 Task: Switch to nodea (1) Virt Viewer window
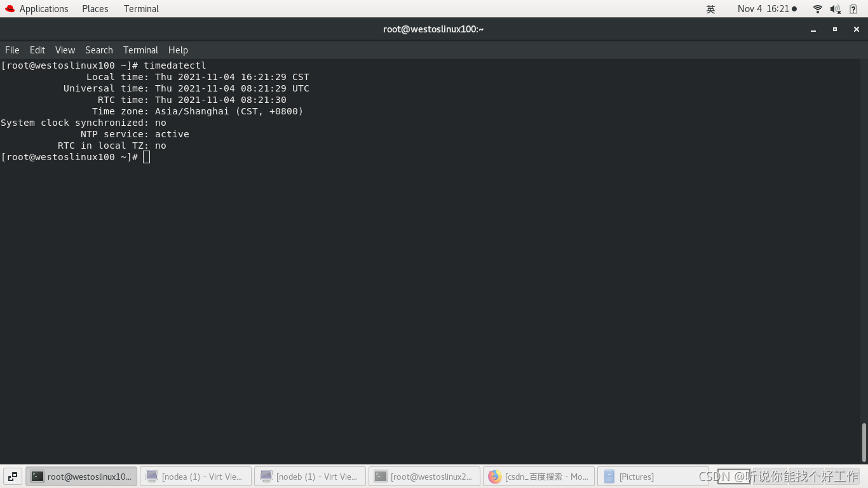click(196, 477)
